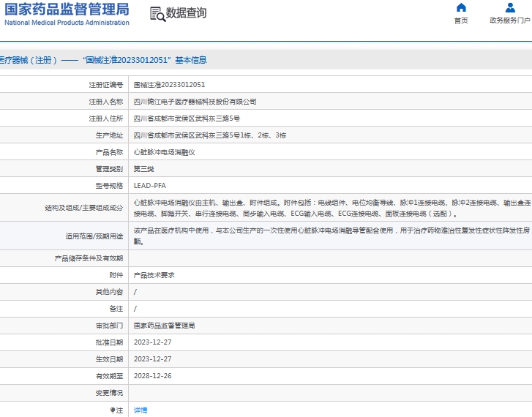Select expiry date 2028-12-26
Image resolution: width=532 pixels, height=417 pixels.
point(153,376)
